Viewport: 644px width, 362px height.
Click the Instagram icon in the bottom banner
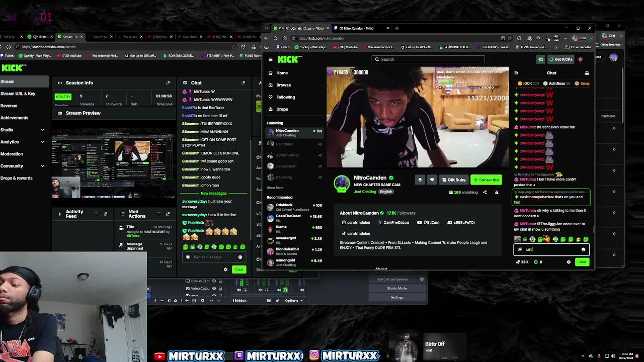coord(314,356)
